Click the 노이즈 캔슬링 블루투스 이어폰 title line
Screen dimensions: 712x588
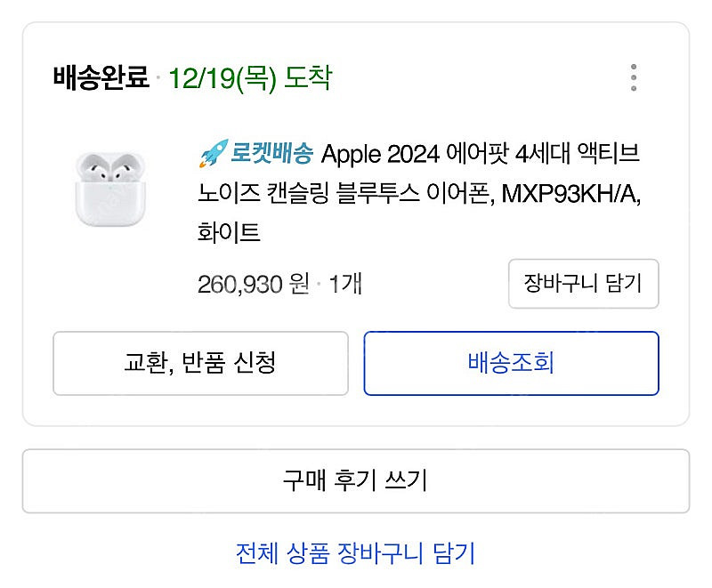pos(346,193)
